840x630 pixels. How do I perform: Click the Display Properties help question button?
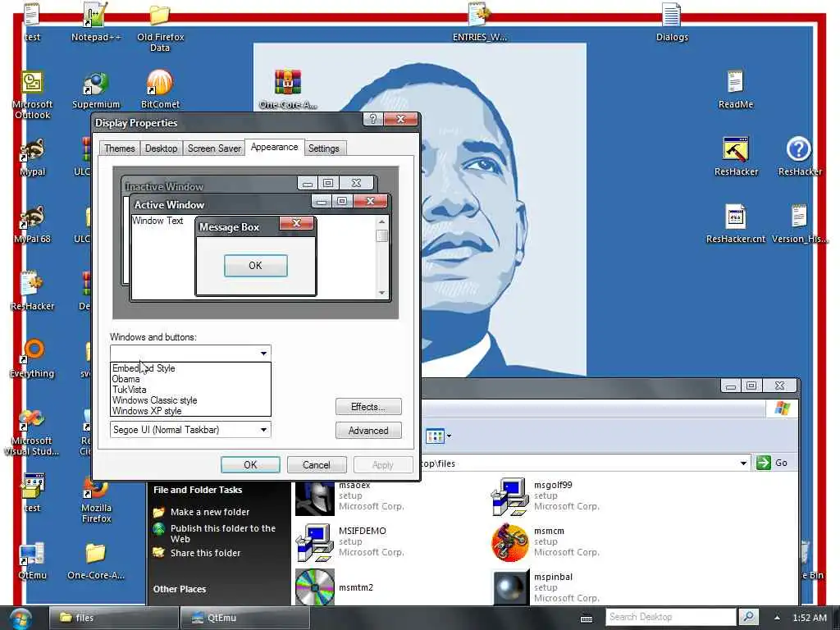(373, 119)
